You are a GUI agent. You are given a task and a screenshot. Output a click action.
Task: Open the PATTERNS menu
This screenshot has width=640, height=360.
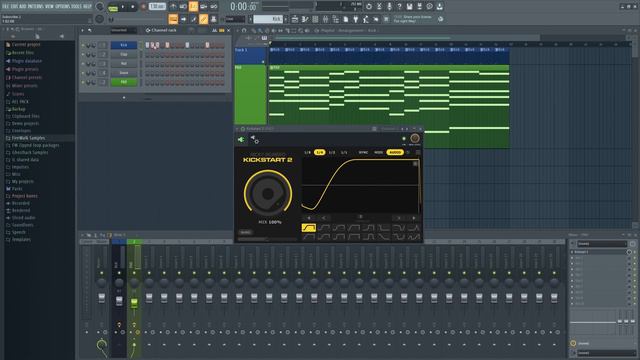pos(35,7)
